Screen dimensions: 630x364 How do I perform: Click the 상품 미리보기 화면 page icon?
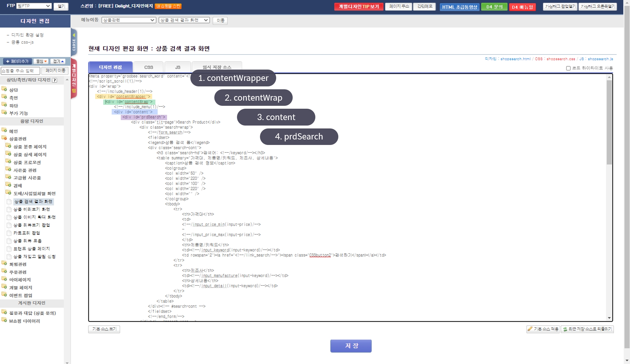click(9, 210)
